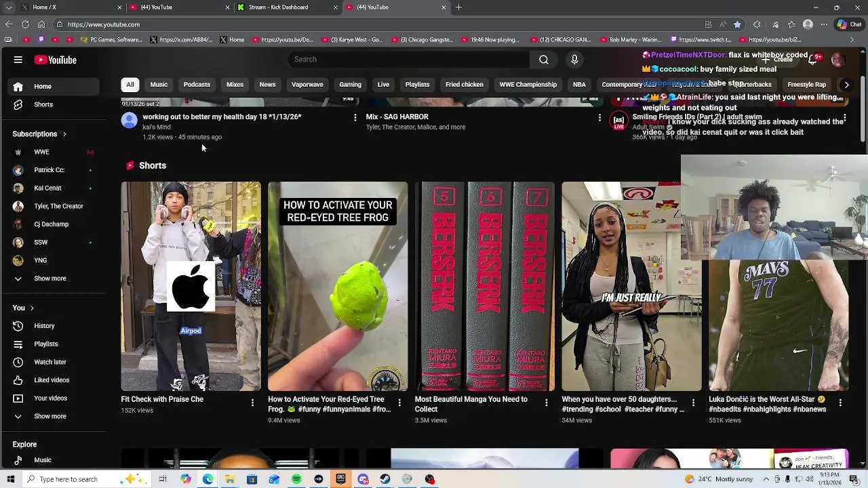
Task: Open Berserk manga short thumbnail
Action: tap(485, 286)
